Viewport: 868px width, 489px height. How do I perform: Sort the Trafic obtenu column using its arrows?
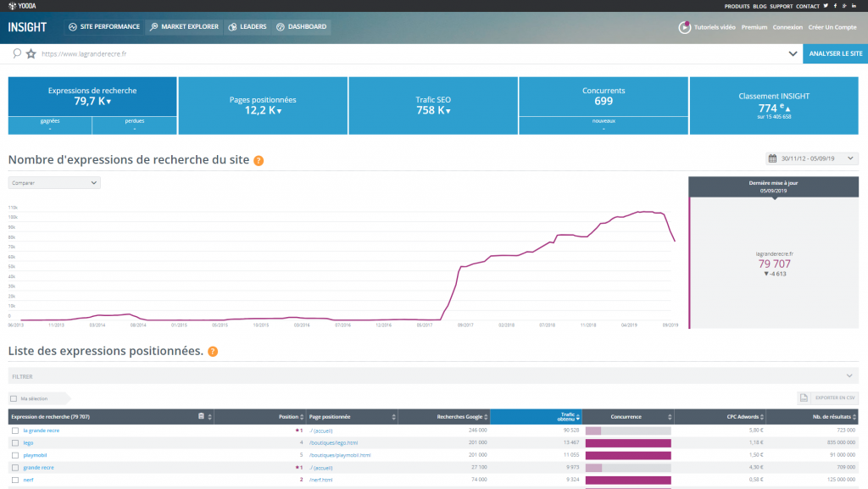pyautogui.click(x=578, y=416)
